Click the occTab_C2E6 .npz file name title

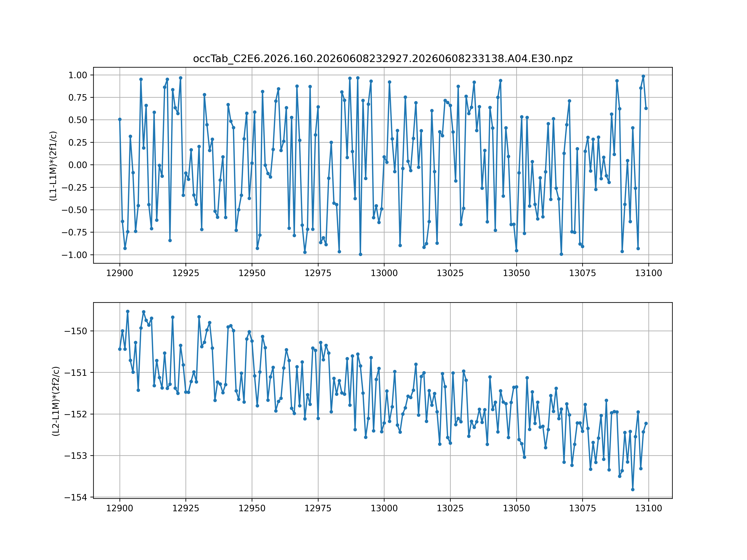pos(383,59)
